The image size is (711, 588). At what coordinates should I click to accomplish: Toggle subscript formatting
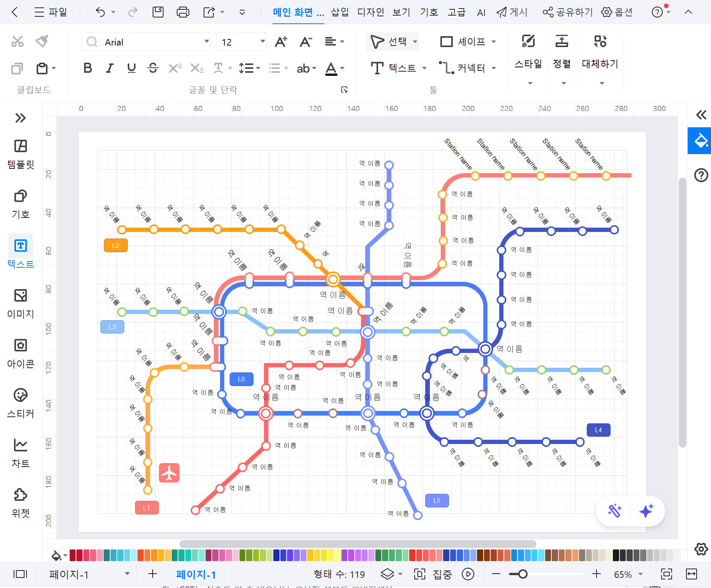pyautogui.click(x=197, y=68)
